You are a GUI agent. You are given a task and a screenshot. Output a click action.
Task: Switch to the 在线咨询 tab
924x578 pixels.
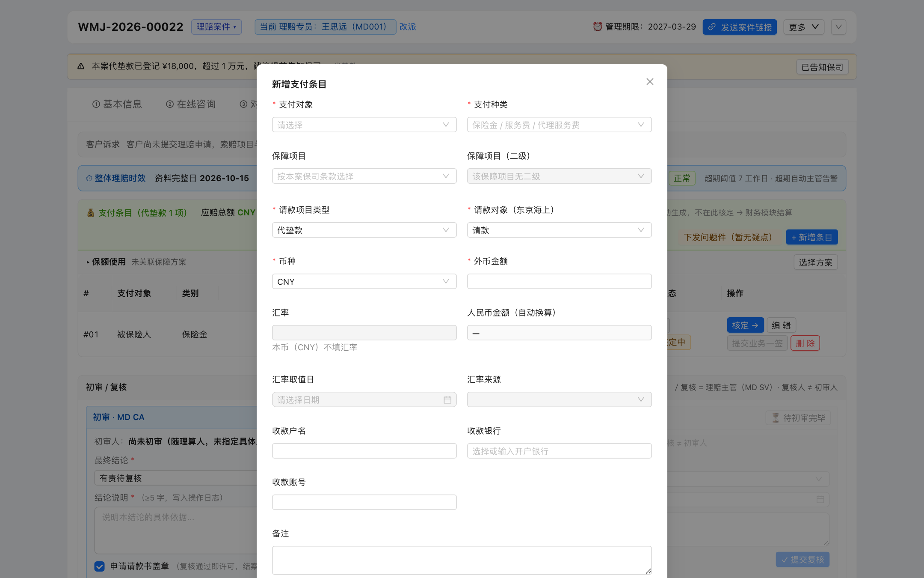click(x=191, y=104)
